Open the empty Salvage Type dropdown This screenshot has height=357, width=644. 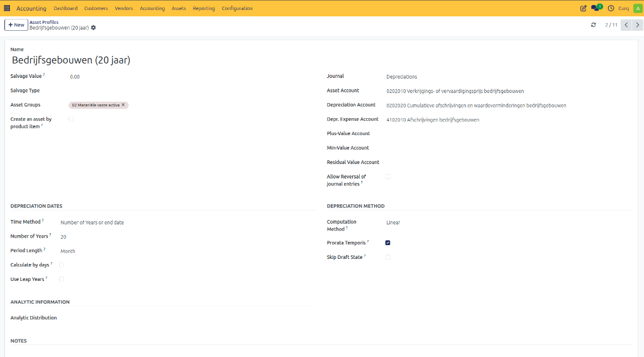pos(192,91)
